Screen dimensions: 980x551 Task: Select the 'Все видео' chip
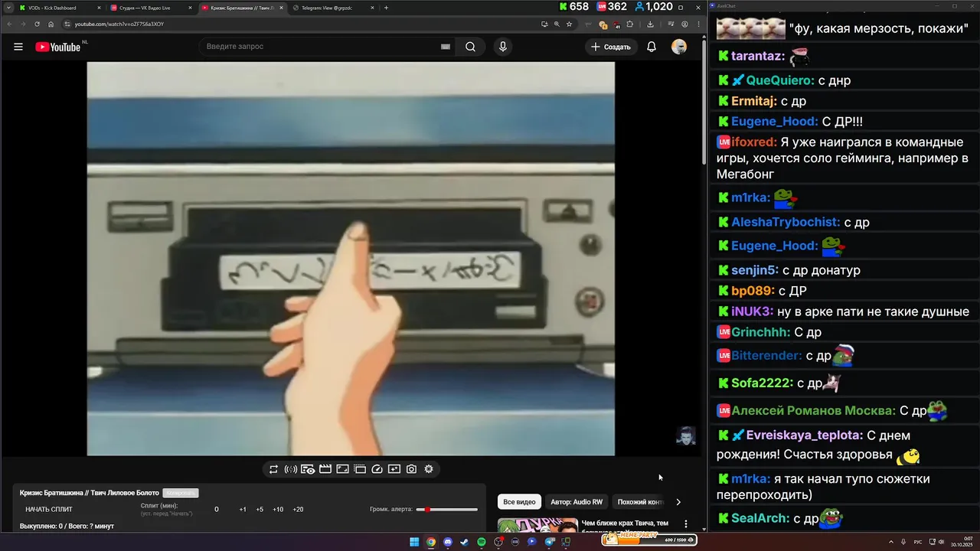pos(519,502)
